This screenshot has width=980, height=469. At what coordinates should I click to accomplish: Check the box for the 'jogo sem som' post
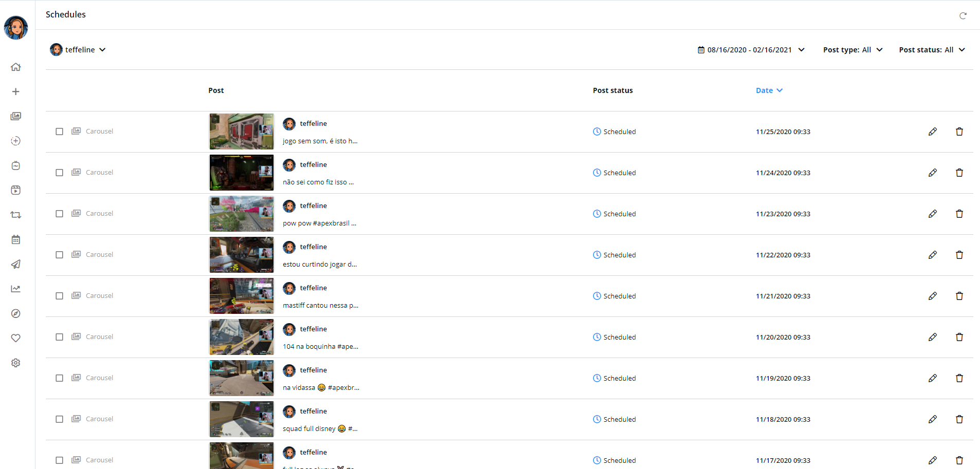(x=60, y=132)
